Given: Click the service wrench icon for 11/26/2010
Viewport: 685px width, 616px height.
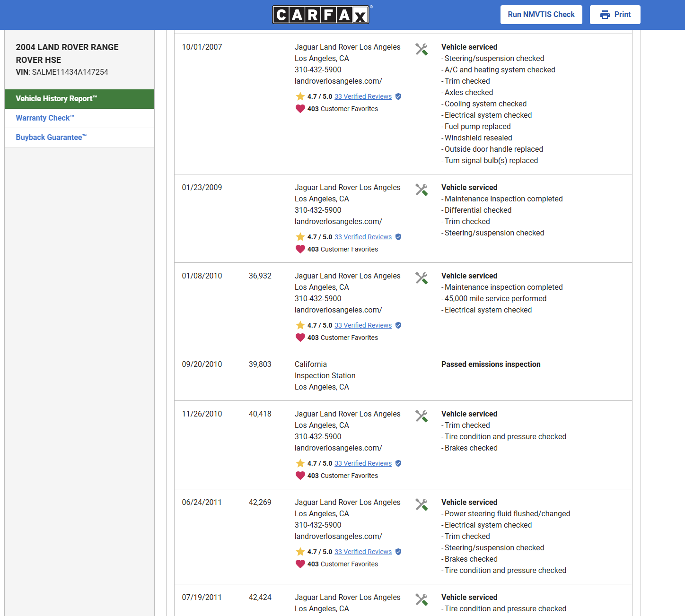Looking at the screenshot, I should pyautogui.click(x=422, y=416).
